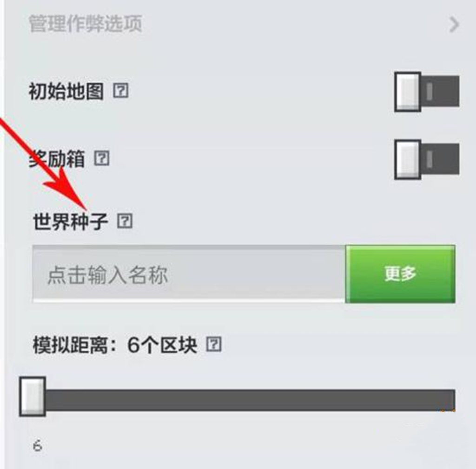
Task: Click the 模拟距离: 6个区块 label
Action: pyautogui.click(x=115, y=345)
